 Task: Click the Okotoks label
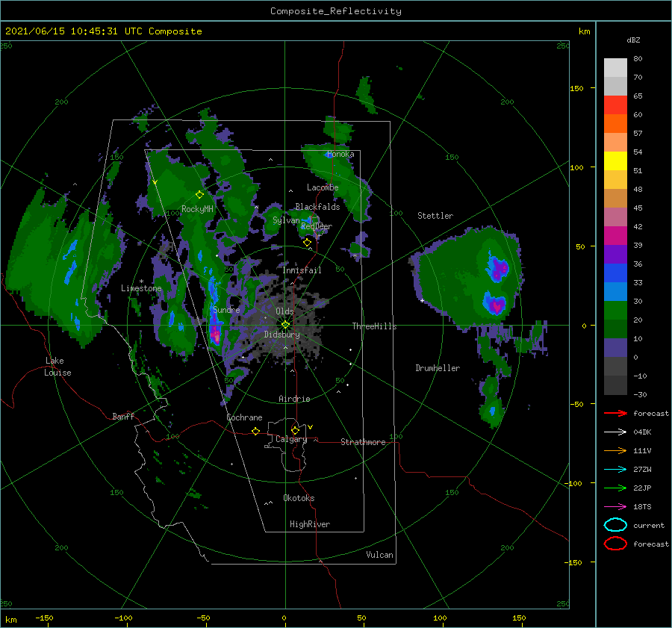(x=299, y=498)
